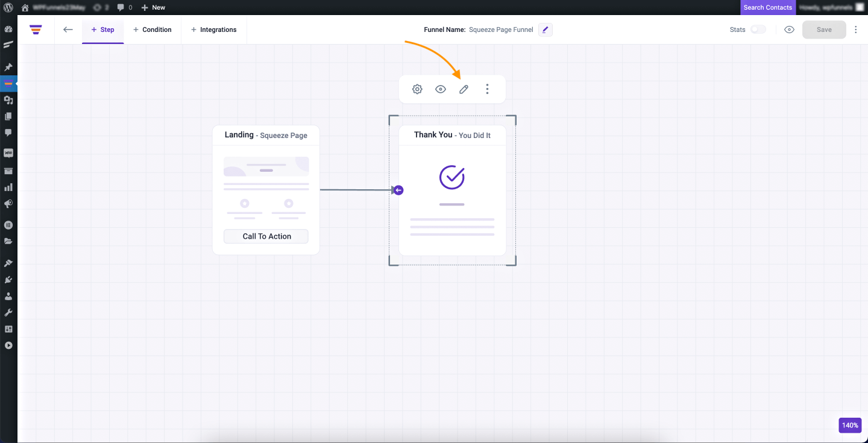Visit site via home icon
The height and width of the screenshot is (443, 868).
tap(25, 7)
